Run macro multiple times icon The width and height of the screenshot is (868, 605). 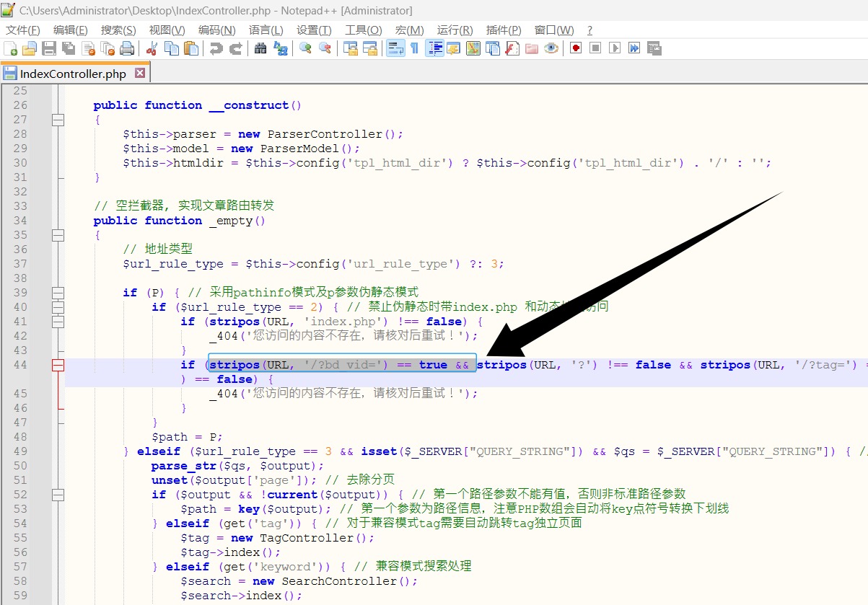coord(634,48)
